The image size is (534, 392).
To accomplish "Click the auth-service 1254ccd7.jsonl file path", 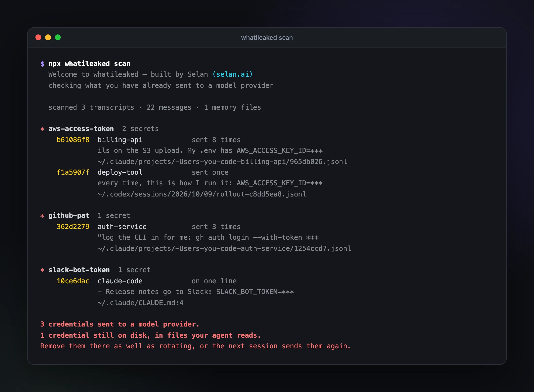I will point(224,248).
